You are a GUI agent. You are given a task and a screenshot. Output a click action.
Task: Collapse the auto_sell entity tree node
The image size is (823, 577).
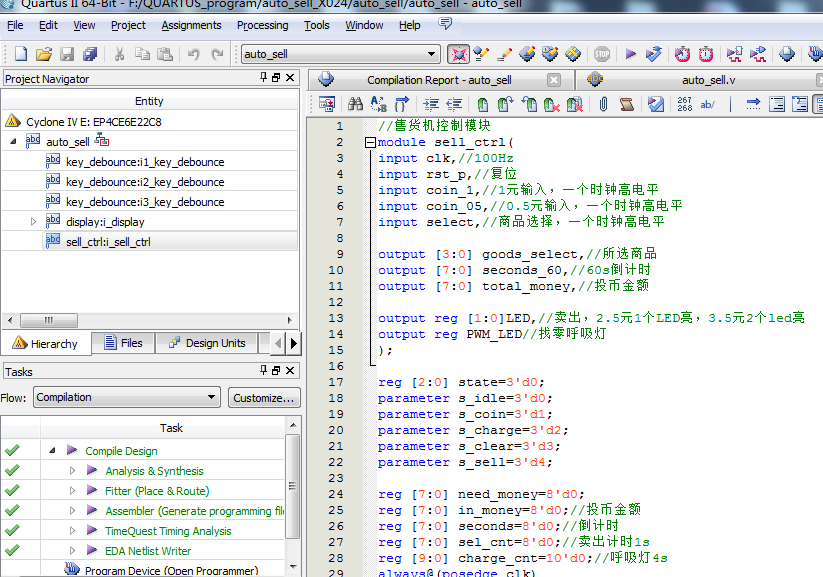point(13,141)
